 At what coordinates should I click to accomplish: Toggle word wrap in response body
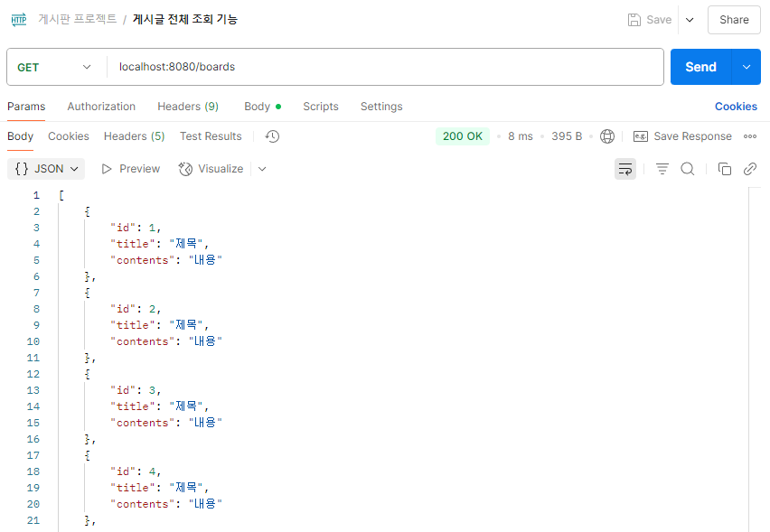[625, 169]
